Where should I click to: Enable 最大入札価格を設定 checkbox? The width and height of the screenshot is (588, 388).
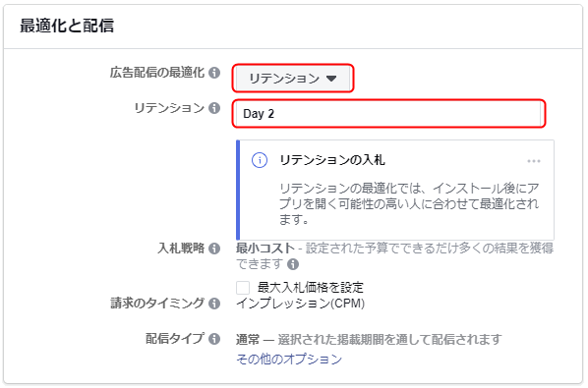click(x=243, y=288)
